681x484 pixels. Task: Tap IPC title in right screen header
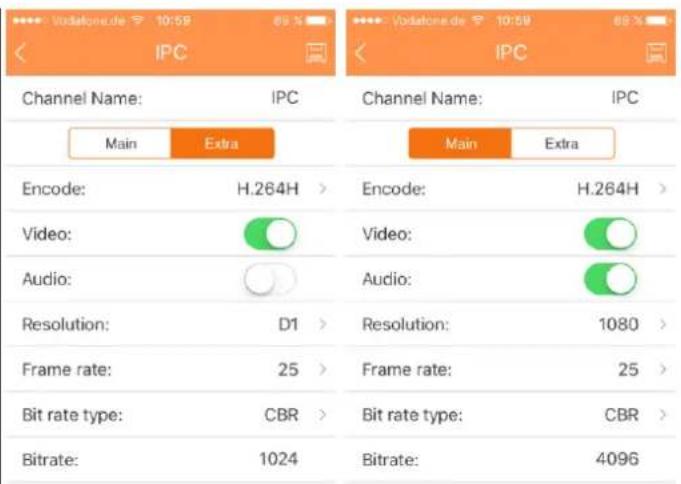click(511, 53)
